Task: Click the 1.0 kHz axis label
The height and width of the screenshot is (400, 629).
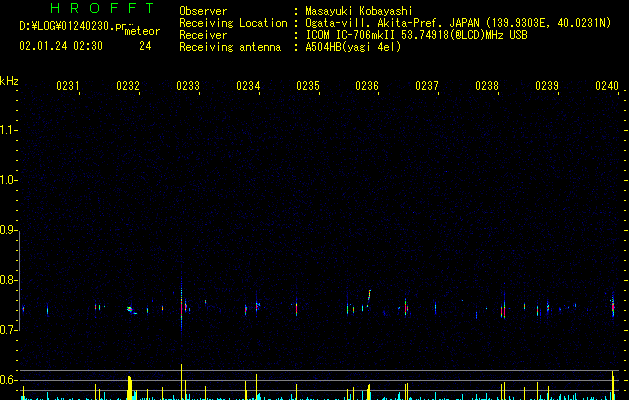Action: click(9, 180)
